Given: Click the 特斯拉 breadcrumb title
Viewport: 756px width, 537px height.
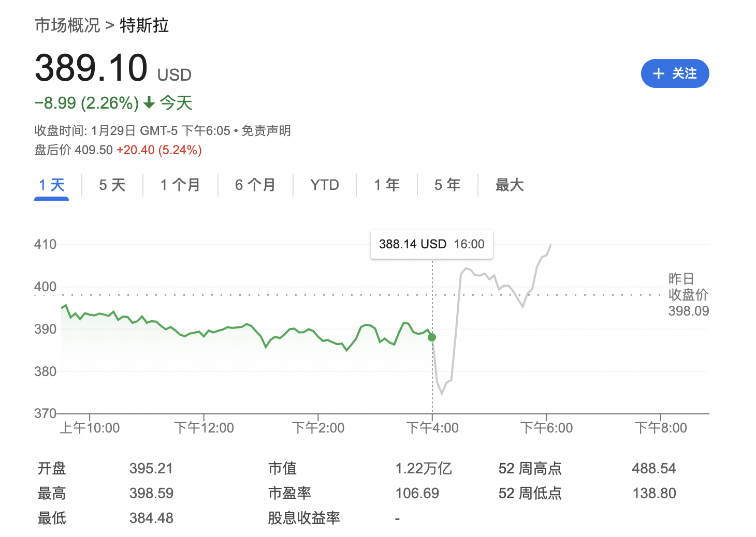Looking at the screenshot, I should (x=144, y=25).
